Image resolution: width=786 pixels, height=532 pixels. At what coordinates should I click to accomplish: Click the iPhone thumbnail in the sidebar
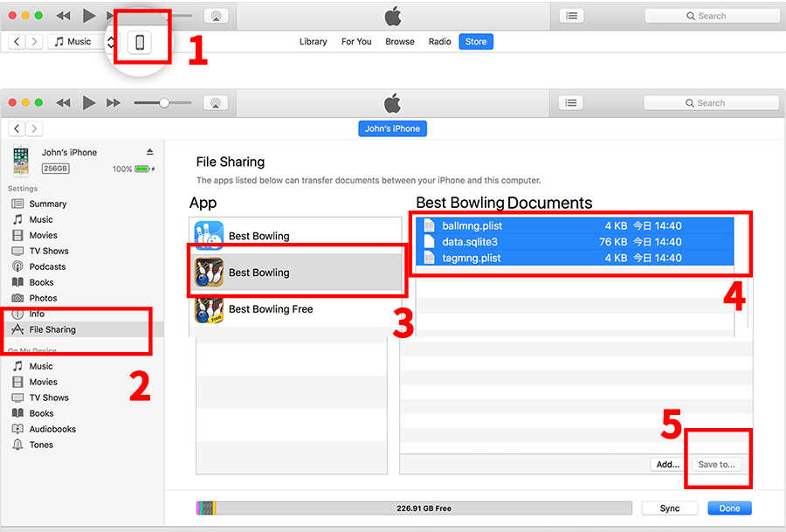(21, 161)
